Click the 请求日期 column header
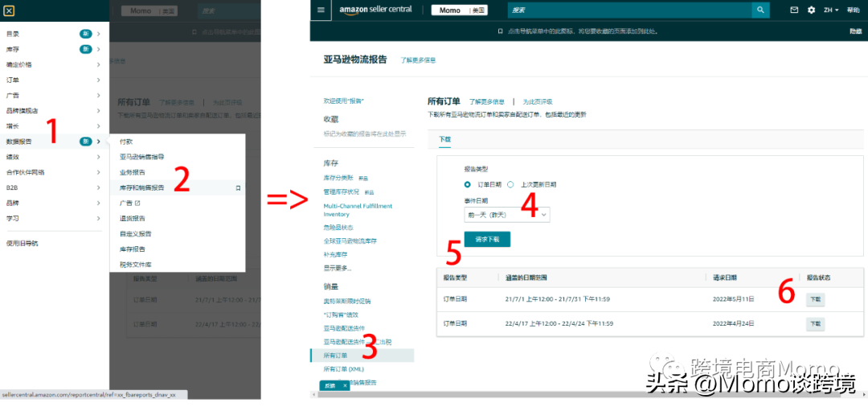The image size is (868, 407). click(x=725, y=277)
